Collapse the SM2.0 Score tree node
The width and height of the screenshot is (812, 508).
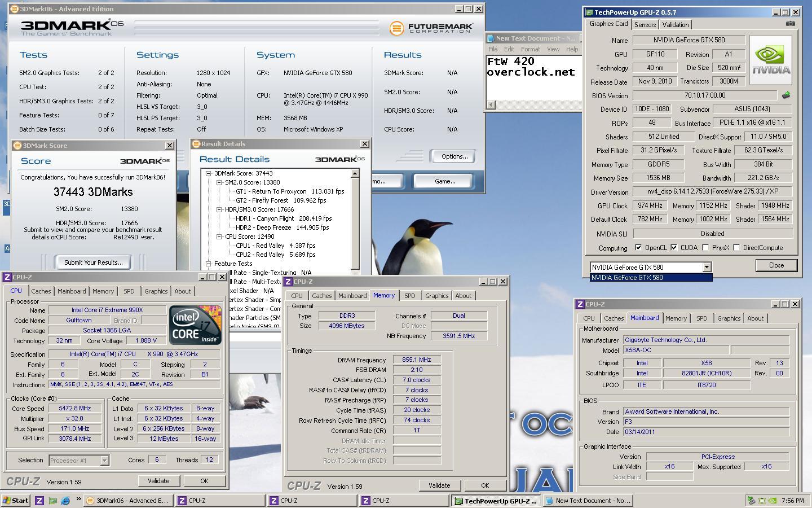(219, 182)
